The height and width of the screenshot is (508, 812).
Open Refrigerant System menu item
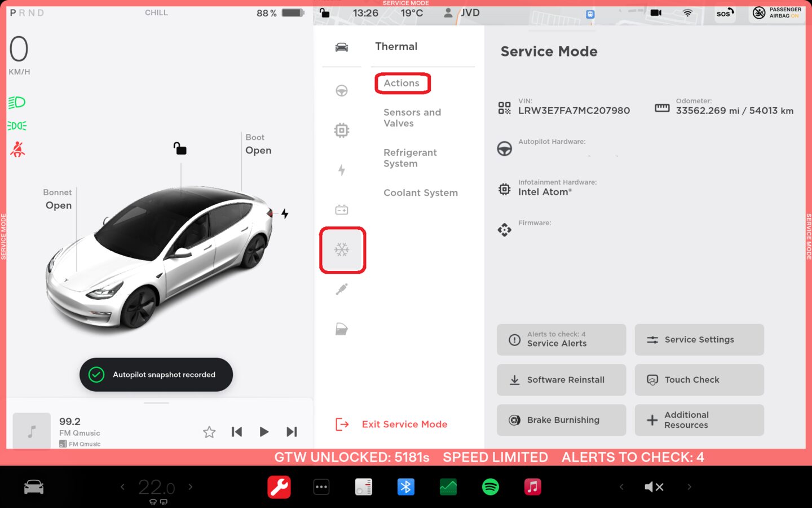[410, 158]
